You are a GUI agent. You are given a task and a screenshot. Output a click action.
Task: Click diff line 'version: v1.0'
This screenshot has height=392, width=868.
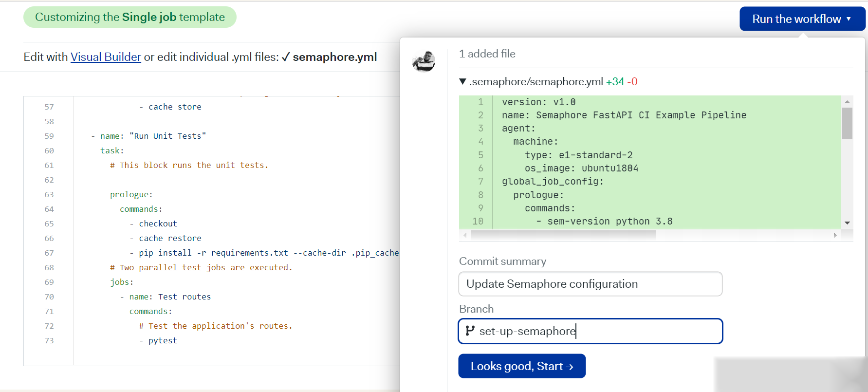click(x=539, y=102)
